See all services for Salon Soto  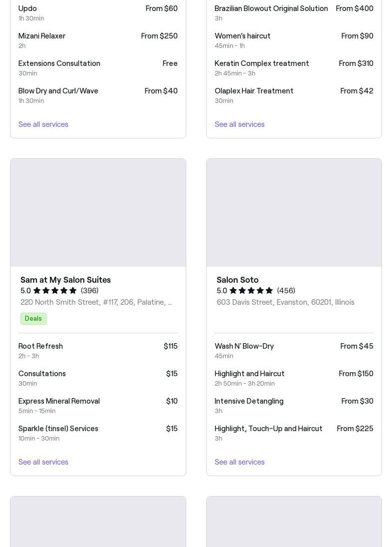(240, 462)
